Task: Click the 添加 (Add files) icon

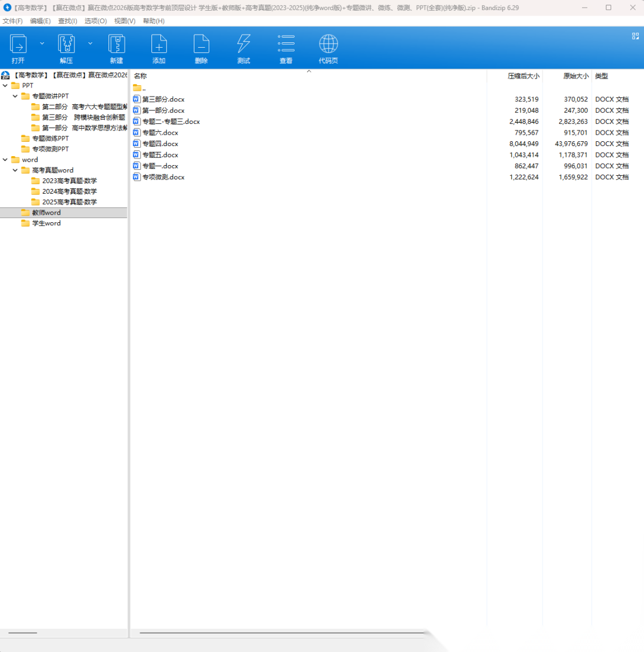Action: [x=159, y=45]
